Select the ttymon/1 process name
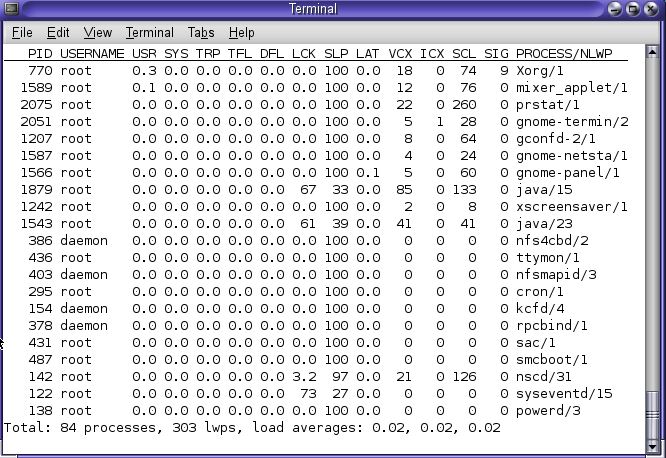Screen dimensions: 666x458 tap(547, 257)
